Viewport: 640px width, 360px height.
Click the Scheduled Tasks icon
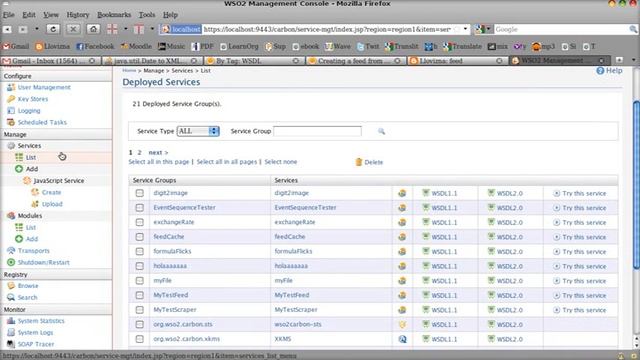[x=11, y=122]
